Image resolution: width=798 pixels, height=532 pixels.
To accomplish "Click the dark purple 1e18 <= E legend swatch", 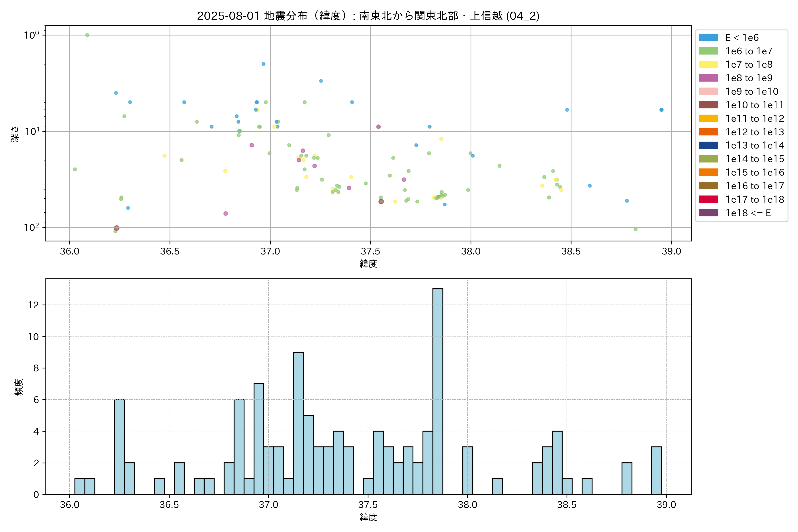I will (708, 213).
